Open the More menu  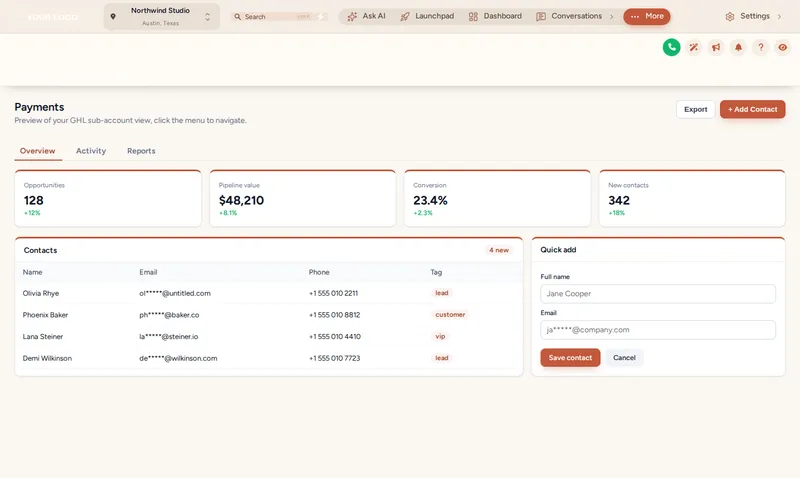coord(646,16)
